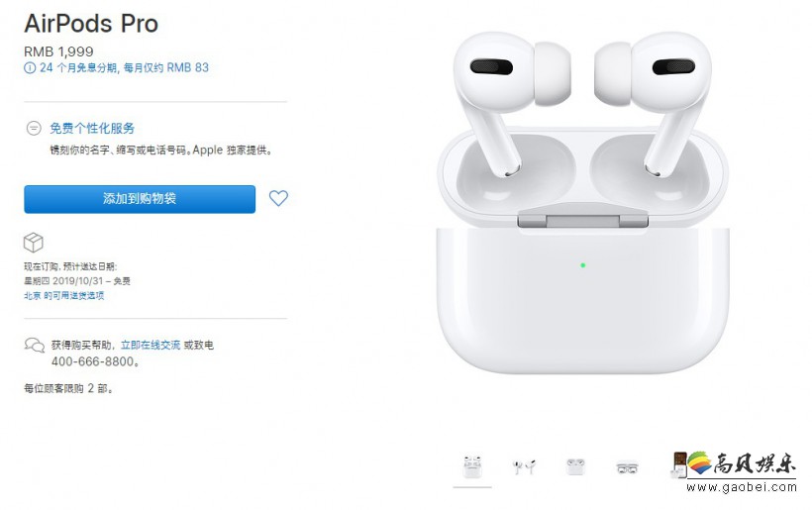Click the gaobei.com watermark logo
This screenshot has height=510, width=812.
pos(742,471)
